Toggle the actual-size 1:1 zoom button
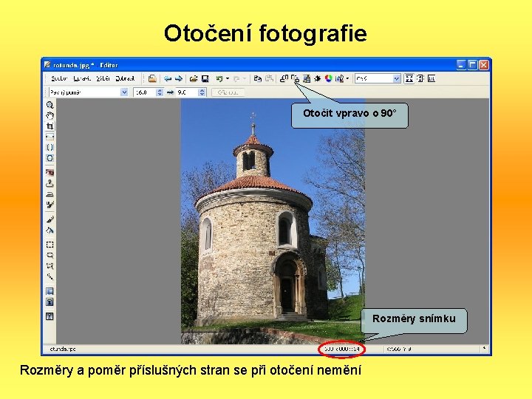 click(x=432, y=79)
